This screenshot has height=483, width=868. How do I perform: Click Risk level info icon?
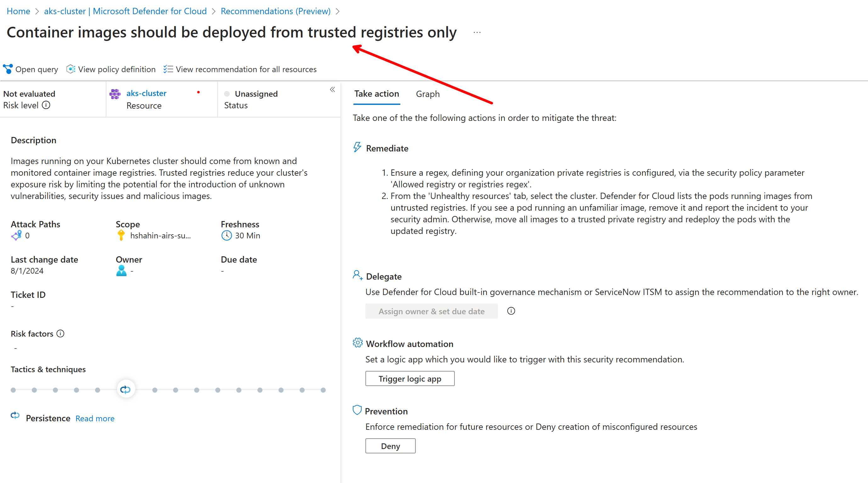[46, 105]
